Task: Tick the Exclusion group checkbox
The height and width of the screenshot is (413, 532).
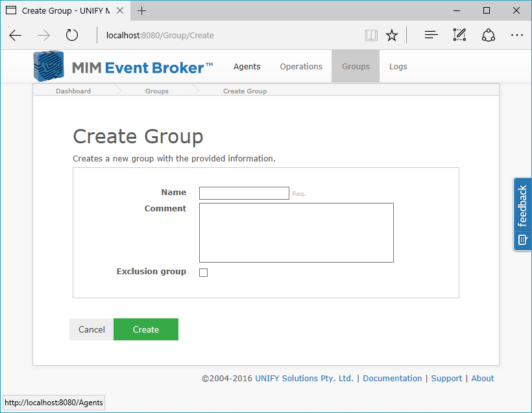Action: click(x=203, y=272)
